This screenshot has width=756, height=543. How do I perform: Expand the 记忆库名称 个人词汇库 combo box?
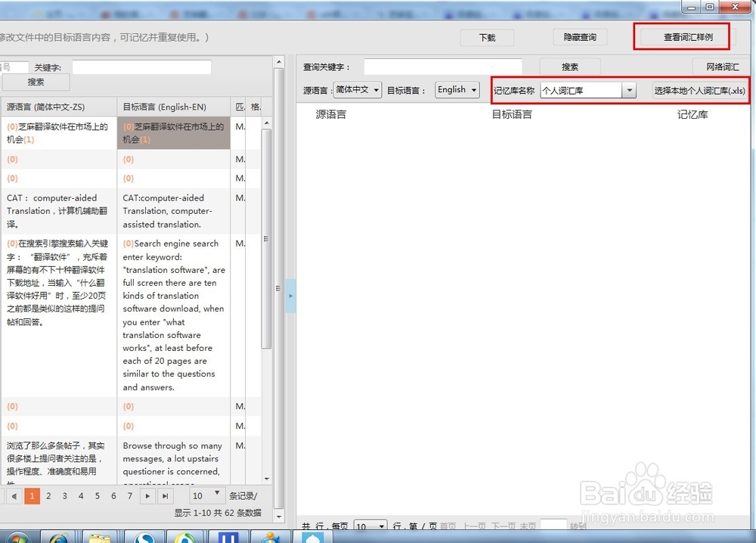pyautogui.click(x=629, y=90)
